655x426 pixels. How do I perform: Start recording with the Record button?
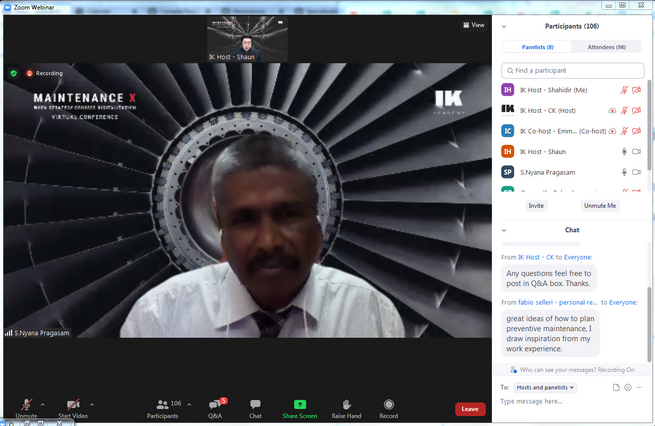pyautogui.click(x=388, y=409)
